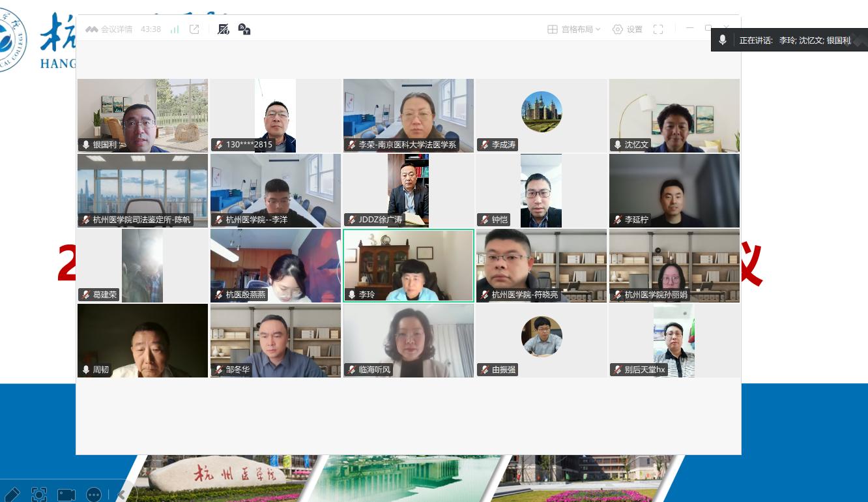Image resolution: width=868 pixels, height=502 pixels.
Task: Toggle the crossed-out screen recording icon
Action: click(224, 29)
